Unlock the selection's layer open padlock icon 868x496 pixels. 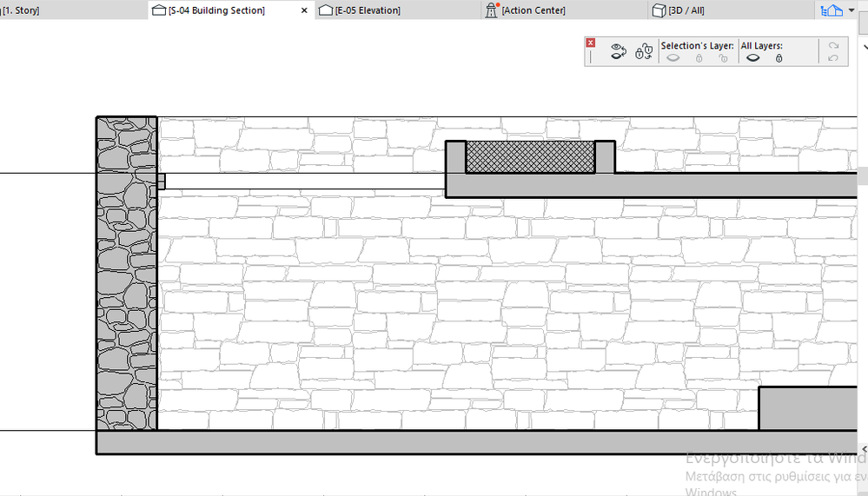[x=723, y=58]
